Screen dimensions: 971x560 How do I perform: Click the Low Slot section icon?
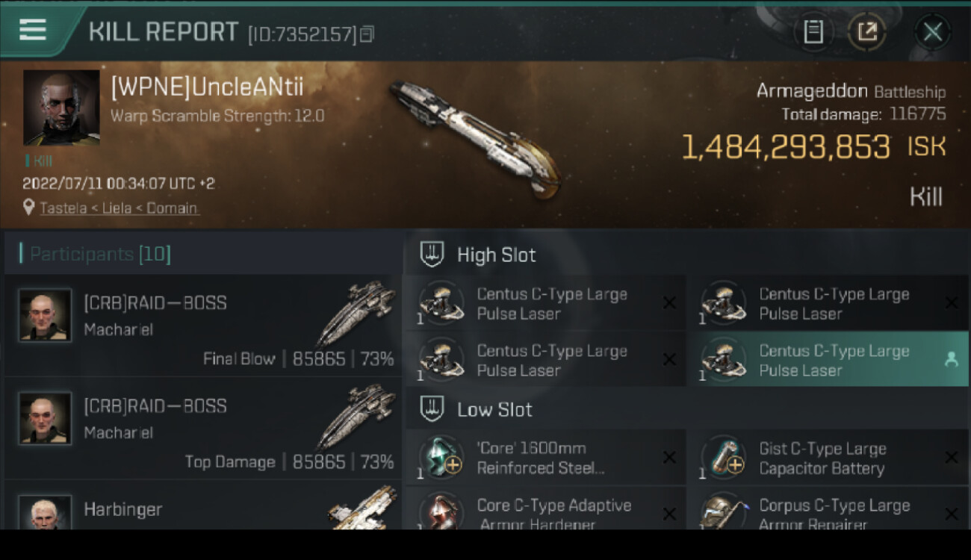[x=432, y=409]
